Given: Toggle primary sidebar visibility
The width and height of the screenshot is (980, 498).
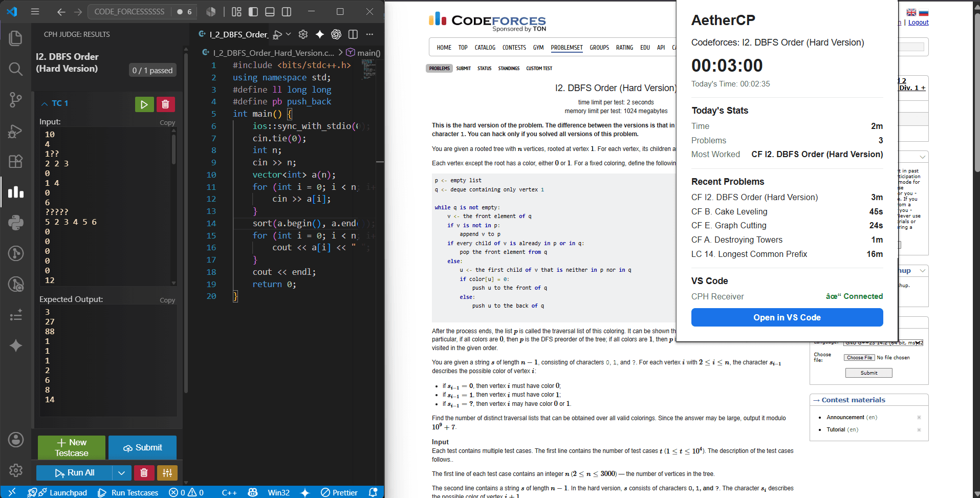Looking at the screenshot, I should coord(253,11).
